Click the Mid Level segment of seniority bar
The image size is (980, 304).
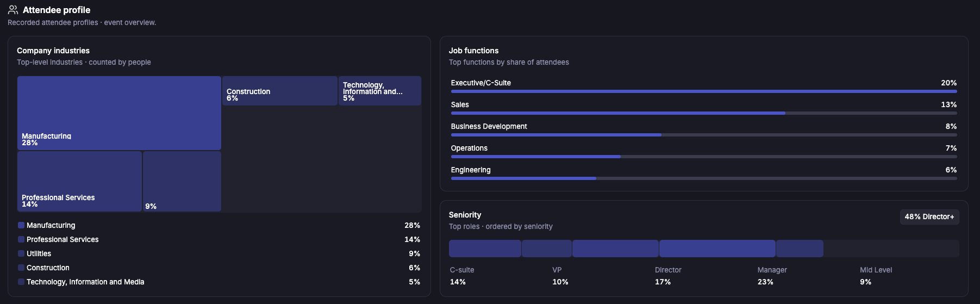[x=800, y=249]
